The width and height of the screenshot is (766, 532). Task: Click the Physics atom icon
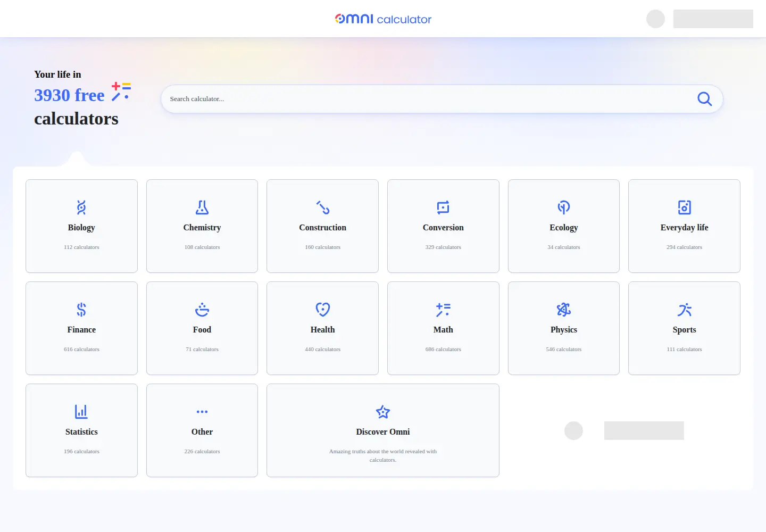point(564,309)
